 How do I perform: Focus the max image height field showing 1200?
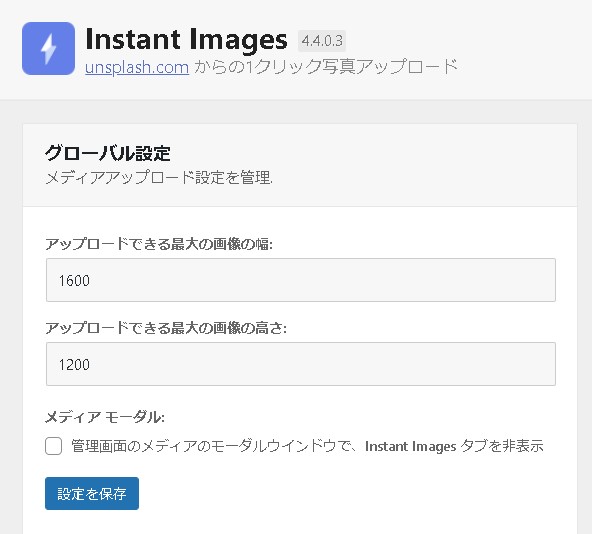301,364
